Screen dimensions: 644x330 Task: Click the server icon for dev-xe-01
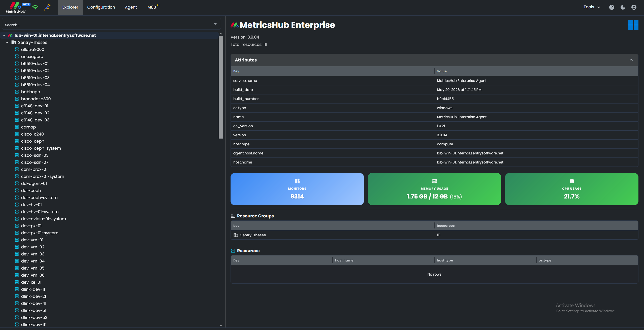tap(17, 282)
